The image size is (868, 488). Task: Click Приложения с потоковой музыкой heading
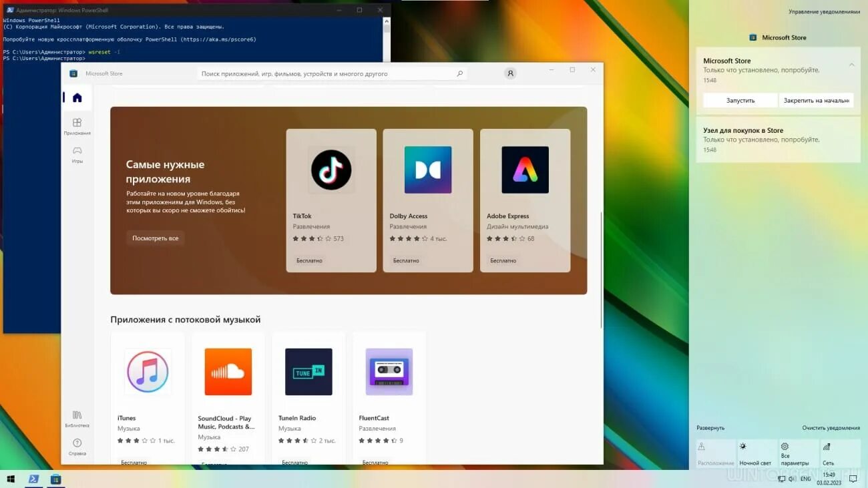point(186,320)
